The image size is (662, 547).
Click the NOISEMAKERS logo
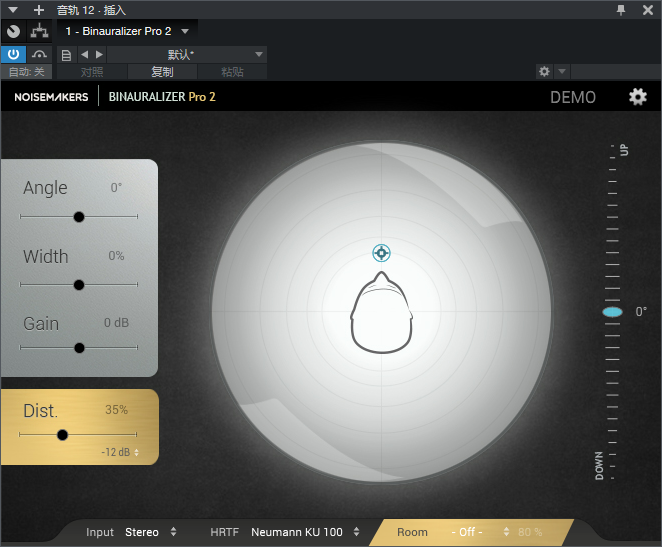[51, 97]
